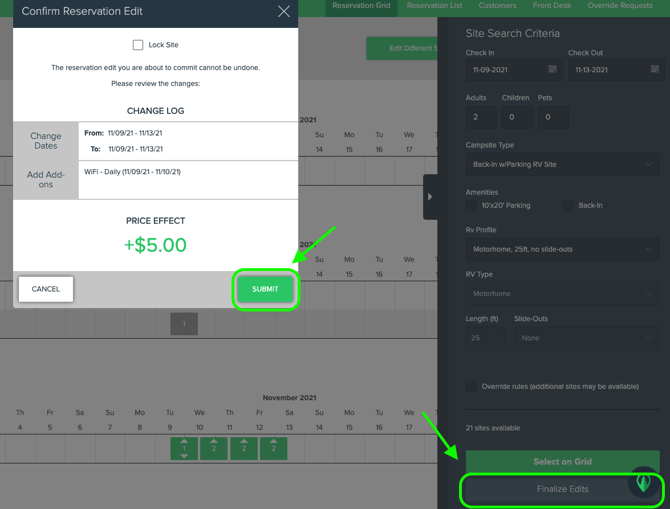670x509 pixels.
Task: Enable the 10'x20' Parking amenity
Action: pos(471,205)
